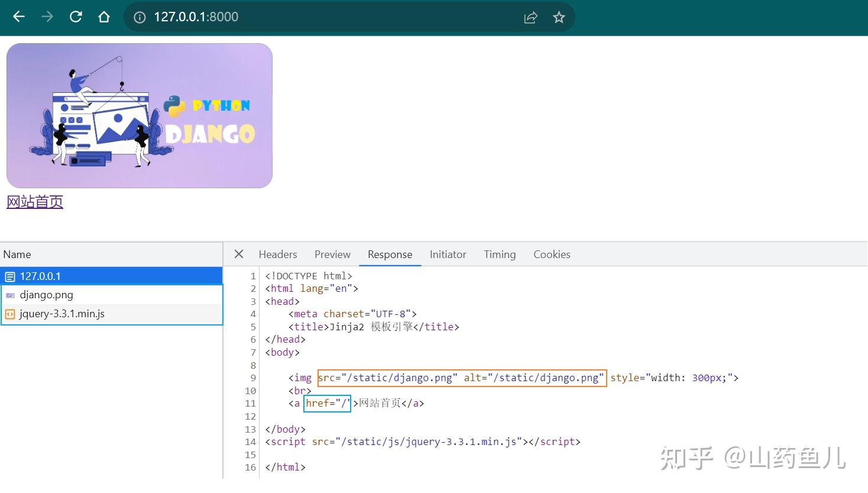Viewport: 868px width, 493px height.
Task: Bookmark page with the star icon
Action: pos(559,17)
